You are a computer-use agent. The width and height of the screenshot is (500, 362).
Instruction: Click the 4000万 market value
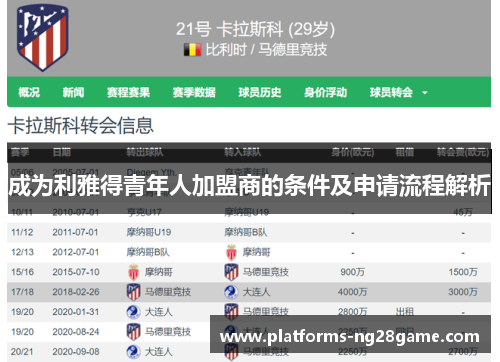pos(353,292)
